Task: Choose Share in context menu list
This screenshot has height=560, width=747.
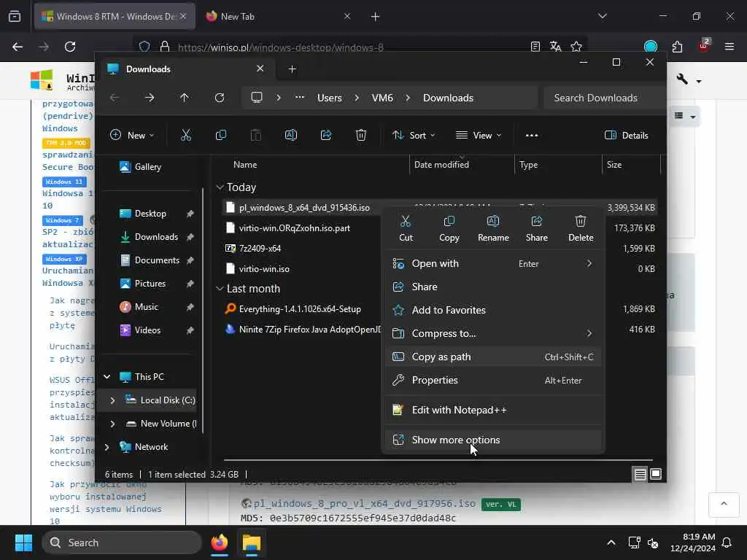Action: point(492,287)
